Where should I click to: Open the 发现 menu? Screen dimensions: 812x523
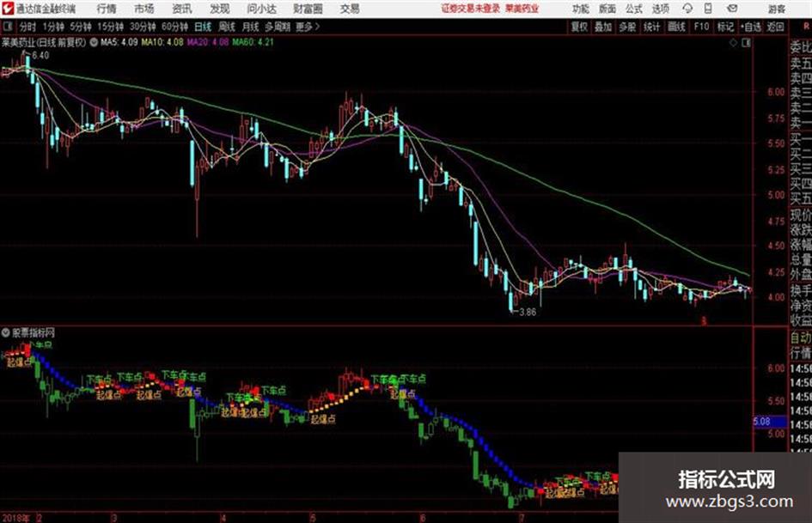(220, 9)
